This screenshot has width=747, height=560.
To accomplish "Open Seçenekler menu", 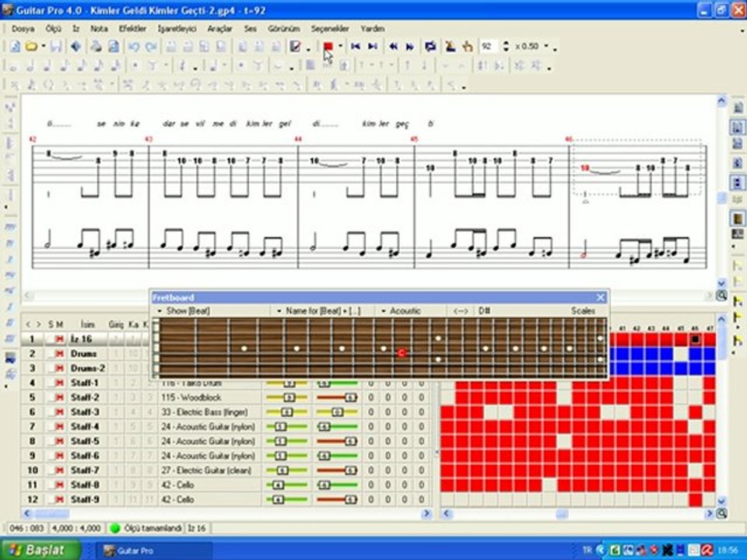I will click(x=330, y=29).
